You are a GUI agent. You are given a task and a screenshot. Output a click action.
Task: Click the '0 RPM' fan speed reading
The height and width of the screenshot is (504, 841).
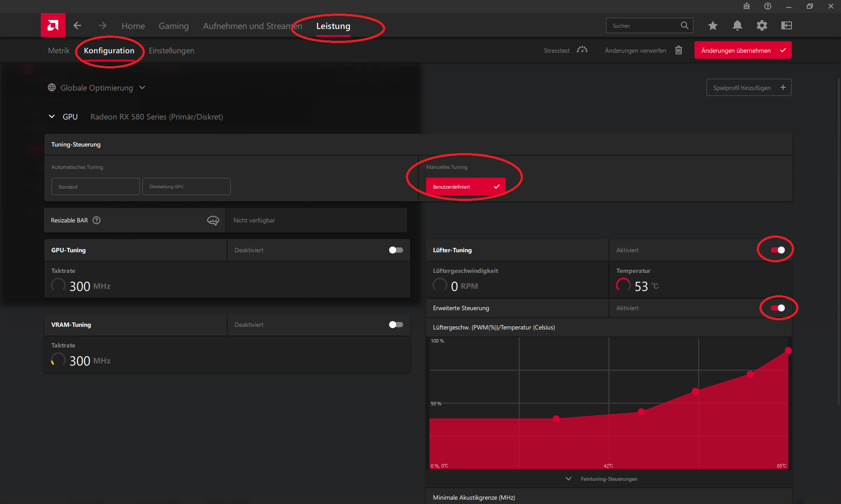(465, 286)
